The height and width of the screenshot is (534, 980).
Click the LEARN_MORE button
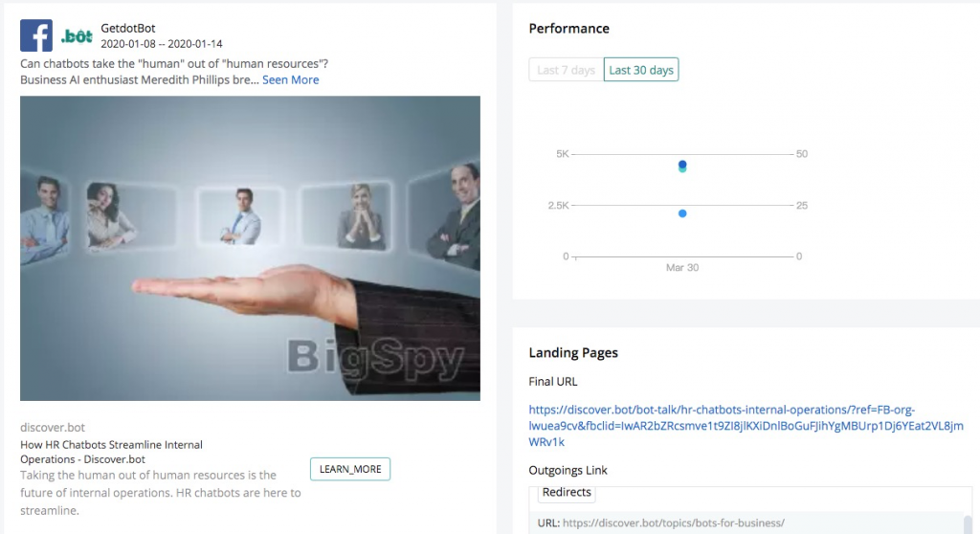[x=350, y=469]
